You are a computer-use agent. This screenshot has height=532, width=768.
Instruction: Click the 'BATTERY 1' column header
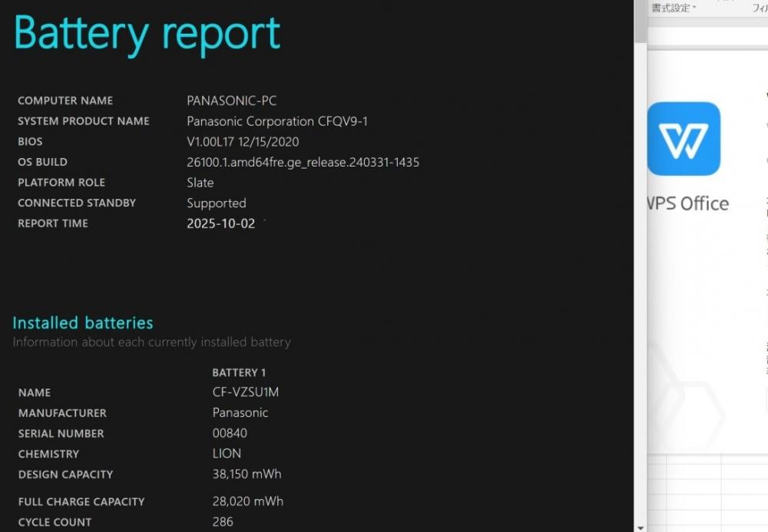[239, 372]
